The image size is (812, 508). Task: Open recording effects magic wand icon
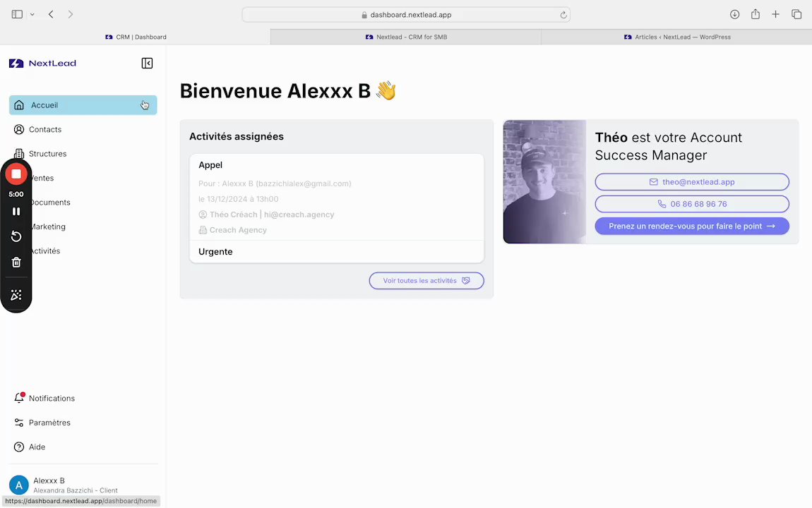click(x=16, y=295)
